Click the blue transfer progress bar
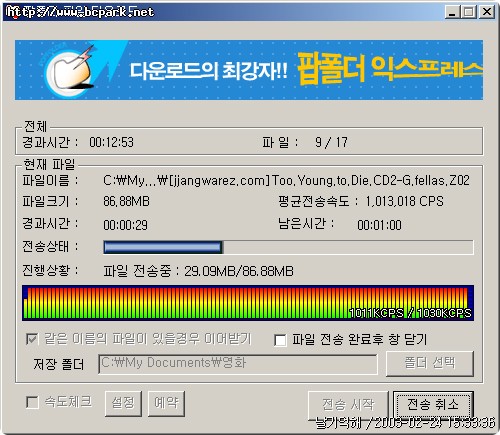This screenshot has width=500, height=435. (288, 247)
